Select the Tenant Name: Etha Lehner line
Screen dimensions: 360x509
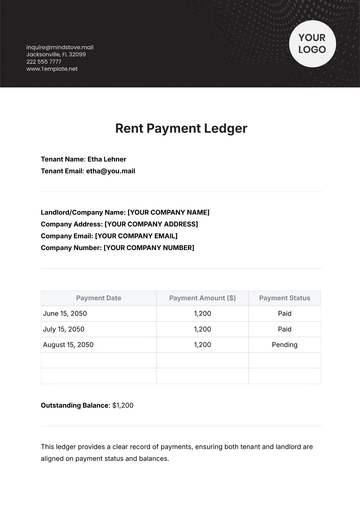(83, 159)
